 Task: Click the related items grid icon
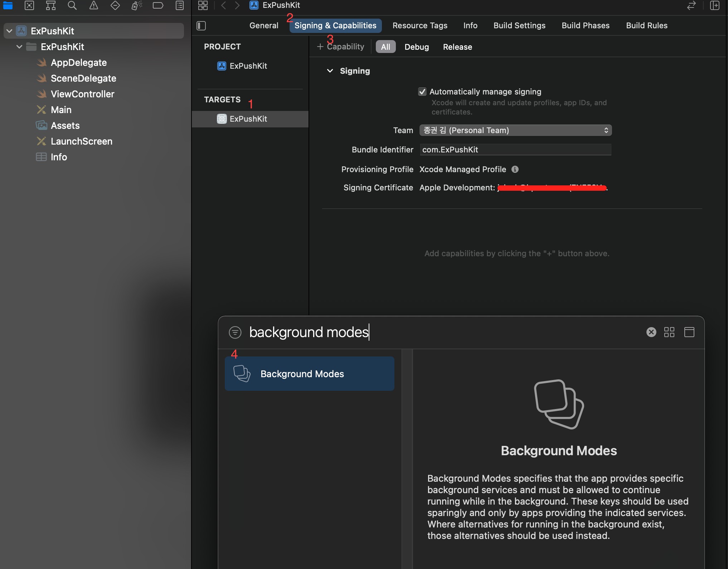point(203,5)
